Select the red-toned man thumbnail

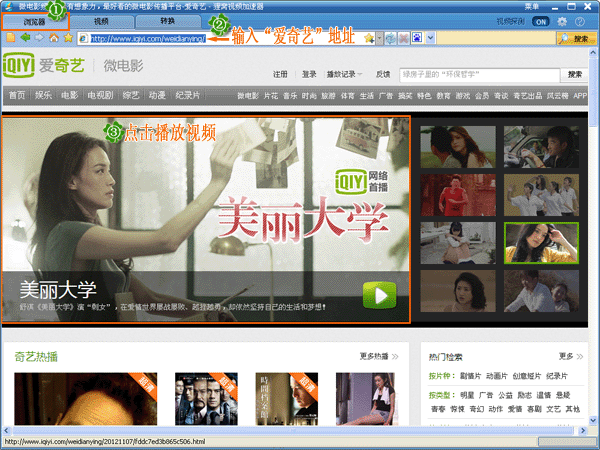(458, 195)
